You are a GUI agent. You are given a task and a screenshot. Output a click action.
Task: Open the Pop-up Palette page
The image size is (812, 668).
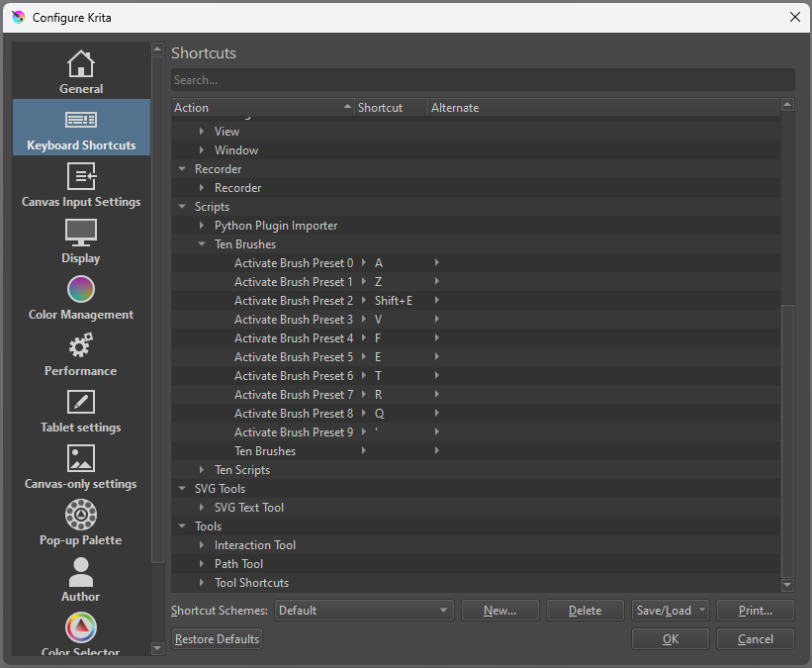[81, 523]
